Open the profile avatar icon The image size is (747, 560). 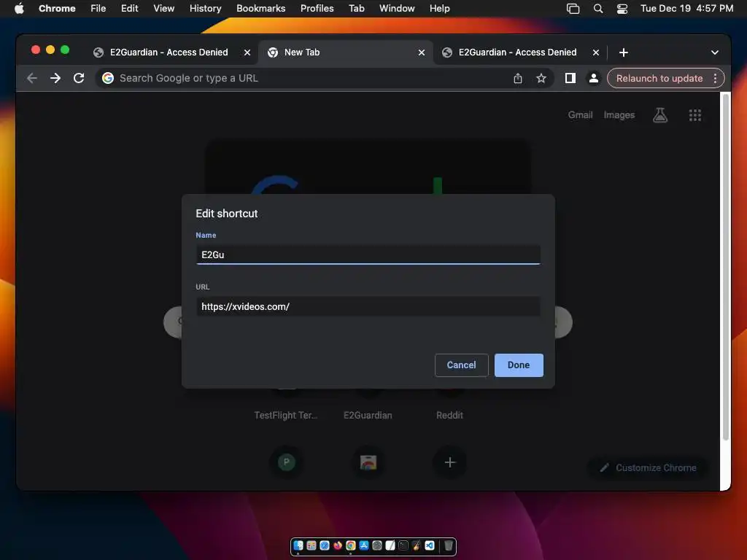pyautogui.click(x=594, y=78)
